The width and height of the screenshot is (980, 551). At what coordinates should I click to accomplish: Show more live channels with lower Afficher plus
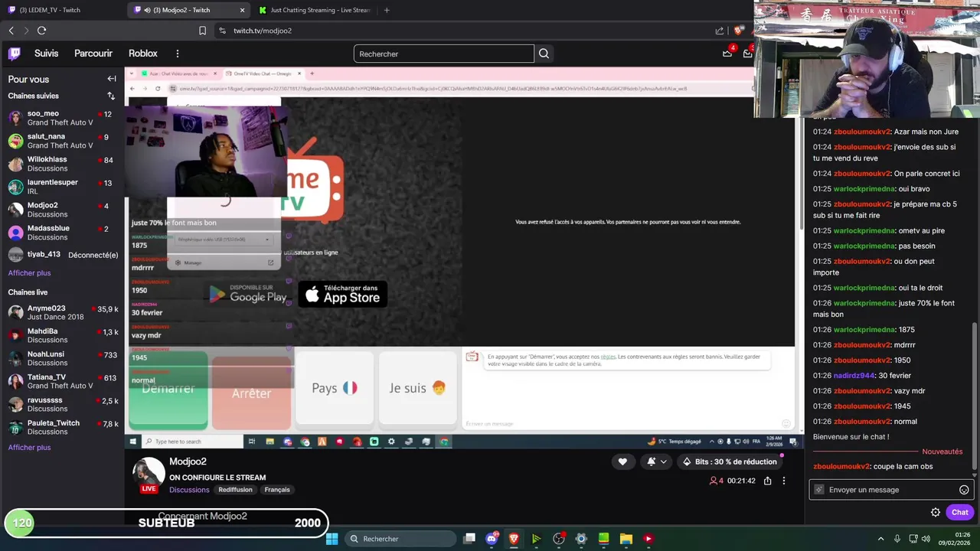pyautogui.click(x=29, y=448)
